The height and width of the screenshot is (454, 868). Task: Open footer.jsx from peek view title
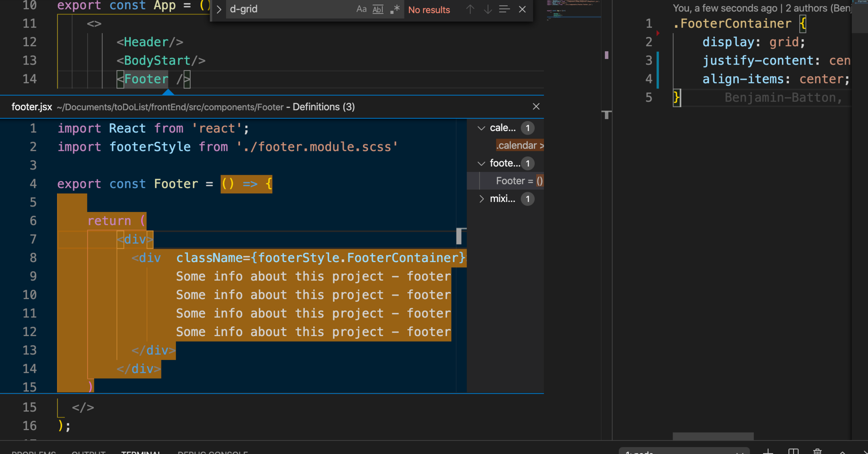click(x=32, y=107)
